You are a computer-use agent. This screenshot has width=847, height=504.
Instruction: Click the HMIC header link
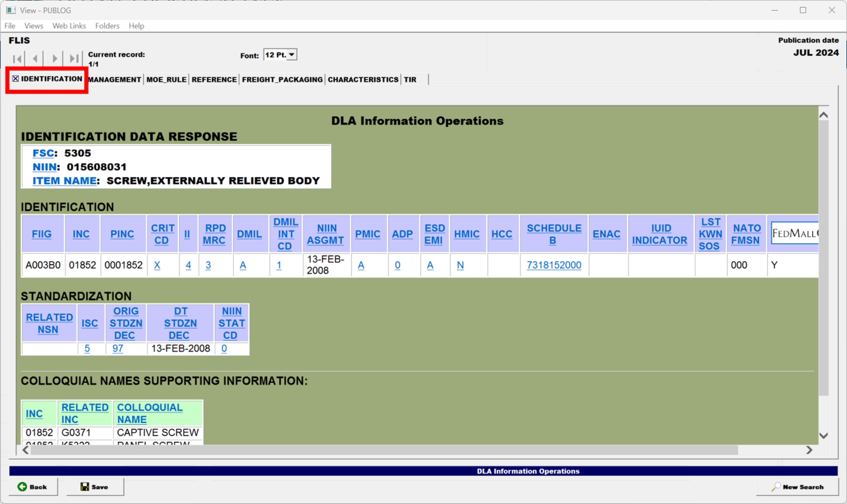click(467, 234)
